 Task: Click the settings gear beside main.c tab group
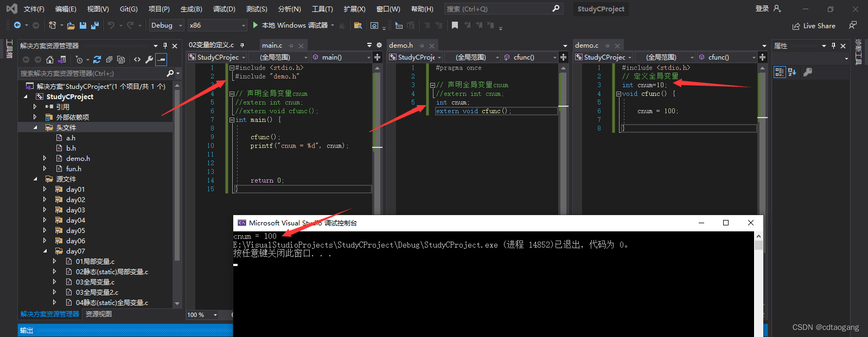(379, 45)
